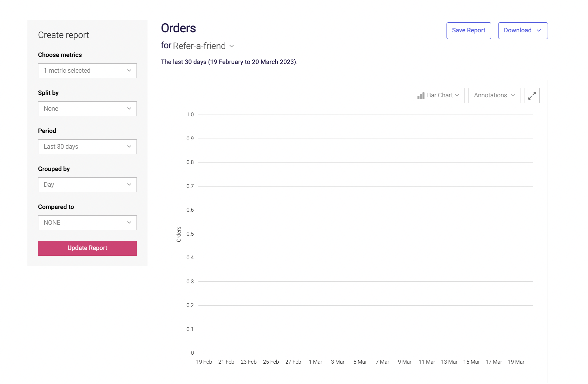Image resolution: width=588 pixels, height=384 pixels.
Task: Click the 1.0 y-axis value
Action: [x=190, y=115]
